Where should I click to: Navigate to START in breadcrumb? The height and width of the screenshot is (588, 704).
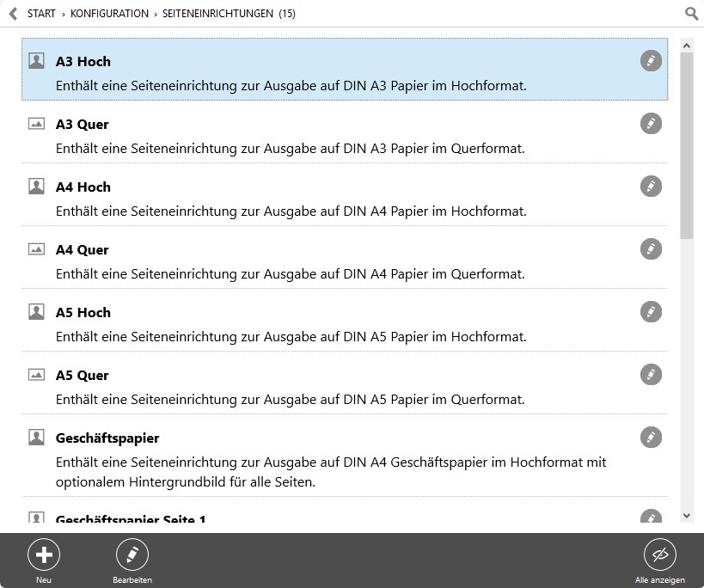(x=41, y=14)
